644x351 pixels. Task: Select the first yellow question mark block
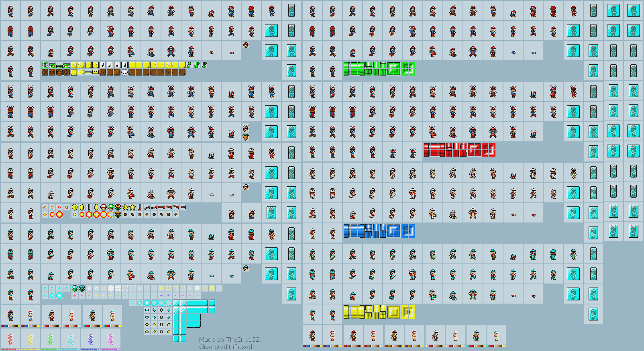coord(74,65)
